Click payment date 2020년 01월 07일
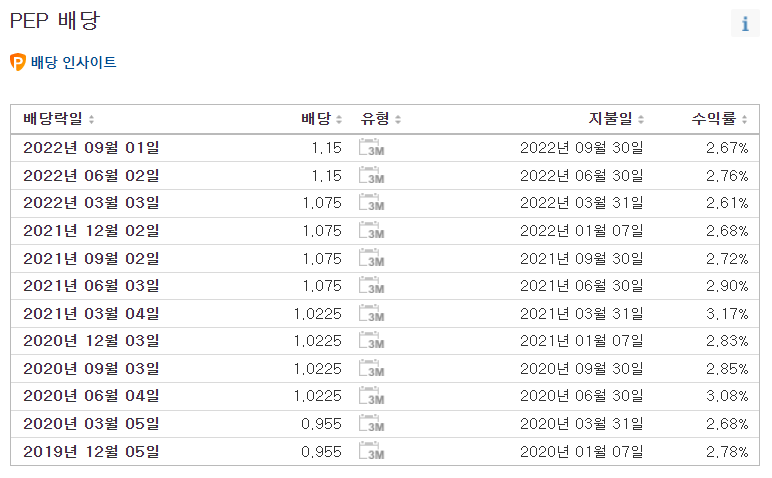Screen dimensions: 772x478 pyautogui.click(x=581, y=451)
